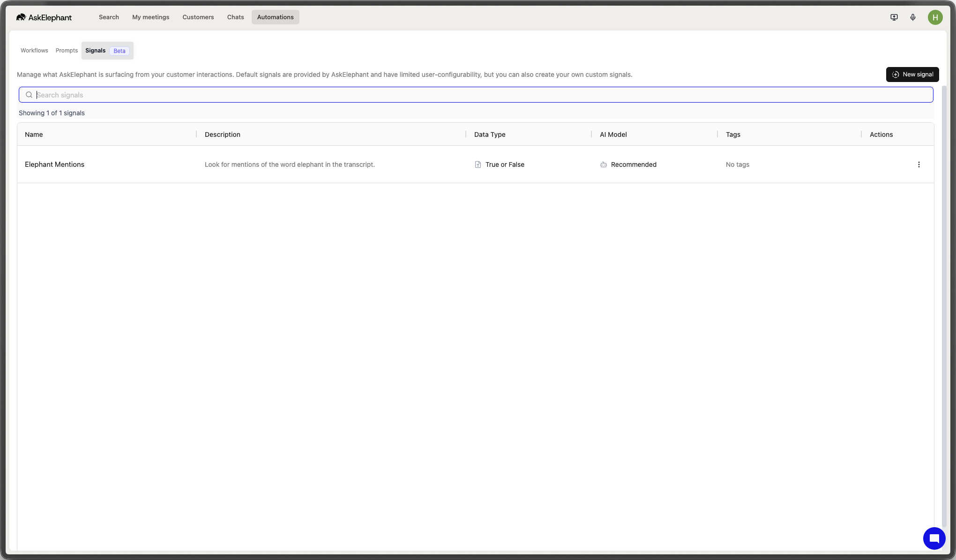Open Chats page
Screen dimensions: 956x560
coord(235,17)
